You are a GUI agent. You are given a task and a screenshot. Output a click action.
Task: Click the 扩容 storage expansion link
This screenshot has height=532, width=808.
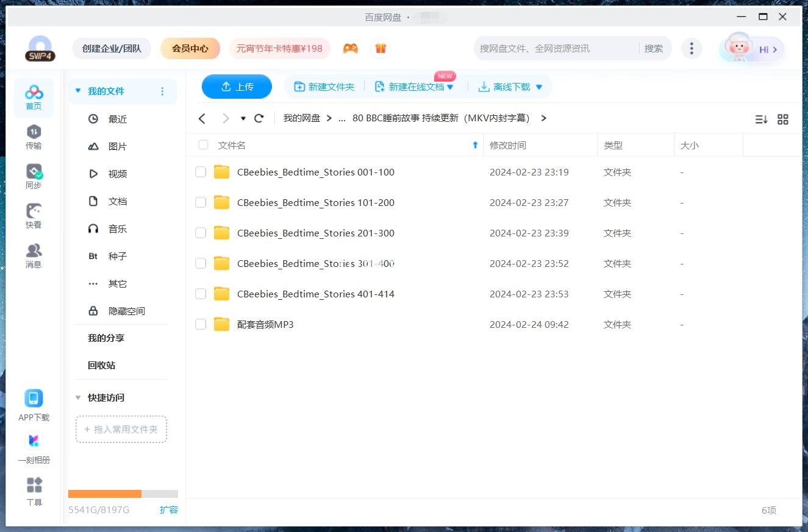pyautogui.click(x=169, y=510)
